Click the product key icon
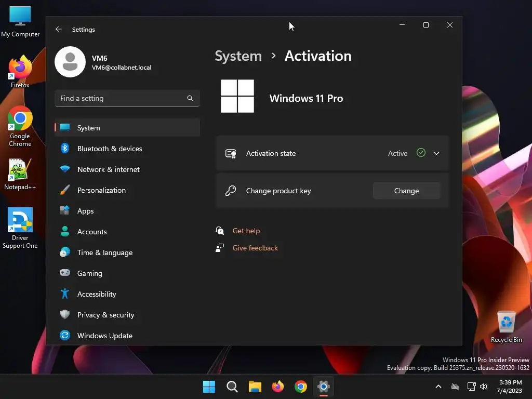Screen dimensions: 532x399 point(231,191)
